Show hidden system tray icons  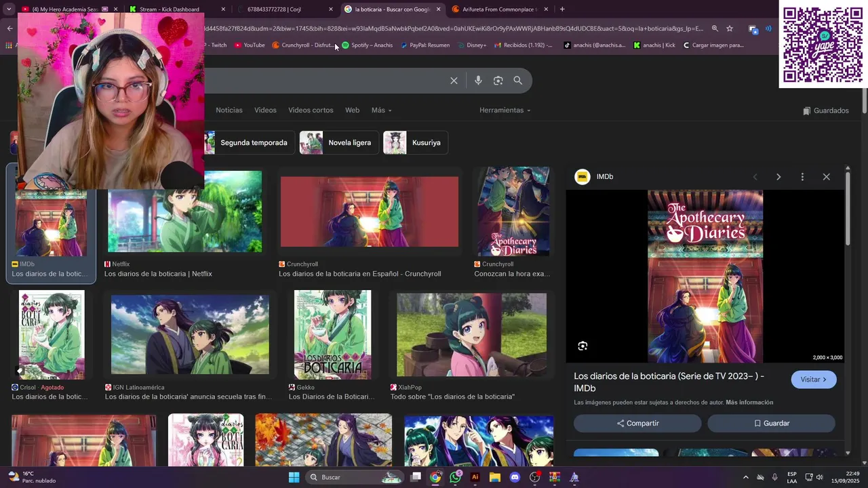tap(746, 477)
